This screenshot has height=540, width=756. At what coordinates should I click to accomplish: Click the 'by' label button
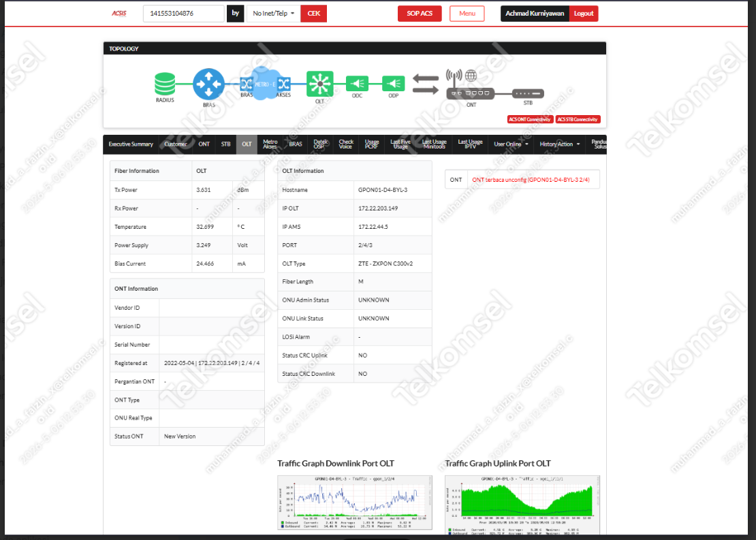tap(235, 14)
